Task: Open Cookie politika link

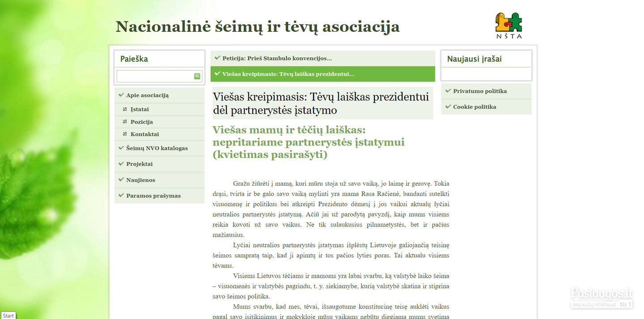Action: (x=486, y=107)
